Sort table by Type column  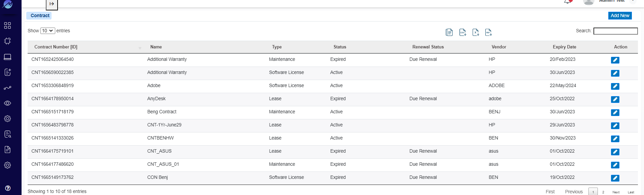277,47
